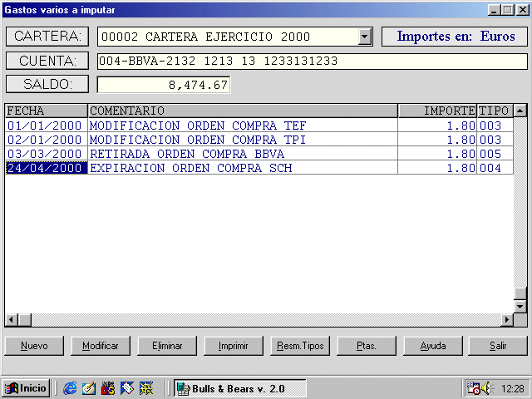Select the CARTERA EJERCICIO 2000 combo box
Image resolution: width=532 pixels, height=399 pixels.
point(234,37)
